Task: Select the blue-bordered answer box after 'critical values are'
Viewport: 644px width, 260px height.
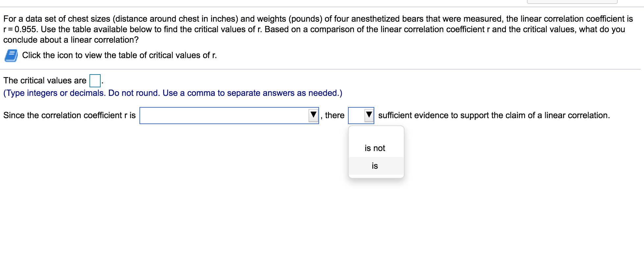Action: [x=94, y=80]
